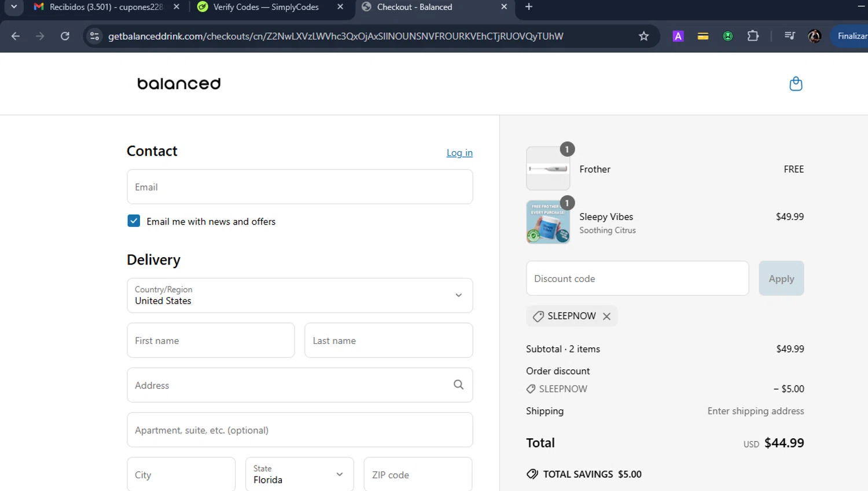Open the tab search dropdown arrow

[x=14, y=7]
